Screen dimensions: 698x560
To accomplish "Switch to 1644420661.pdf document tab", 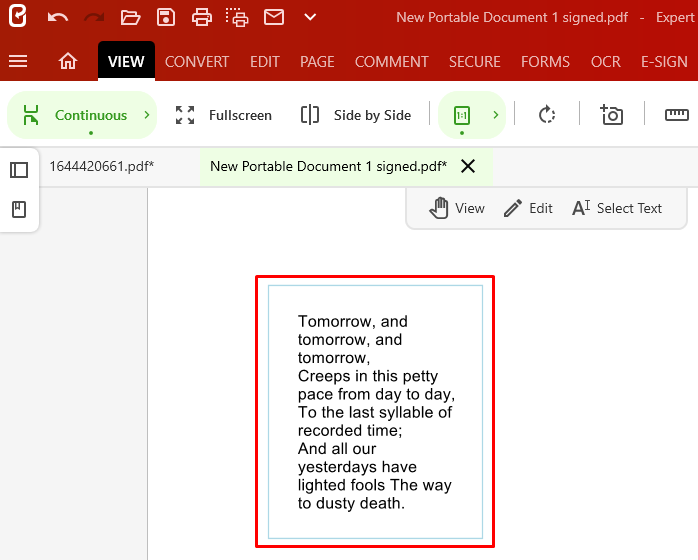I will click(101, 166).
